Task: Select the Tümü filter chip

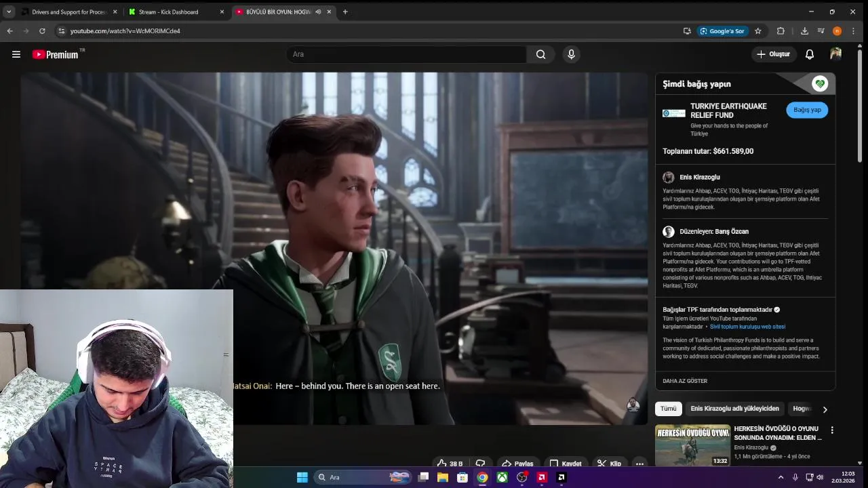Action: 669,409
